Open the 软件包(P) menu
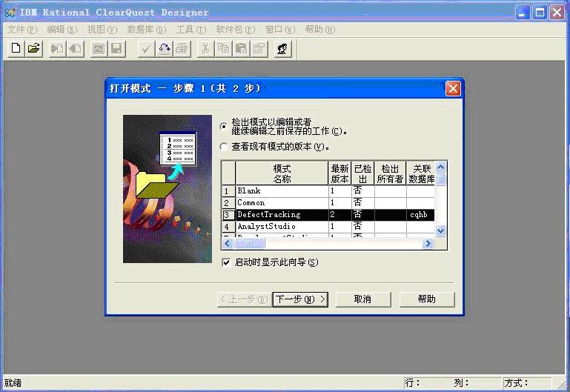This screenshot has width=570, height=392. point(236,30)
